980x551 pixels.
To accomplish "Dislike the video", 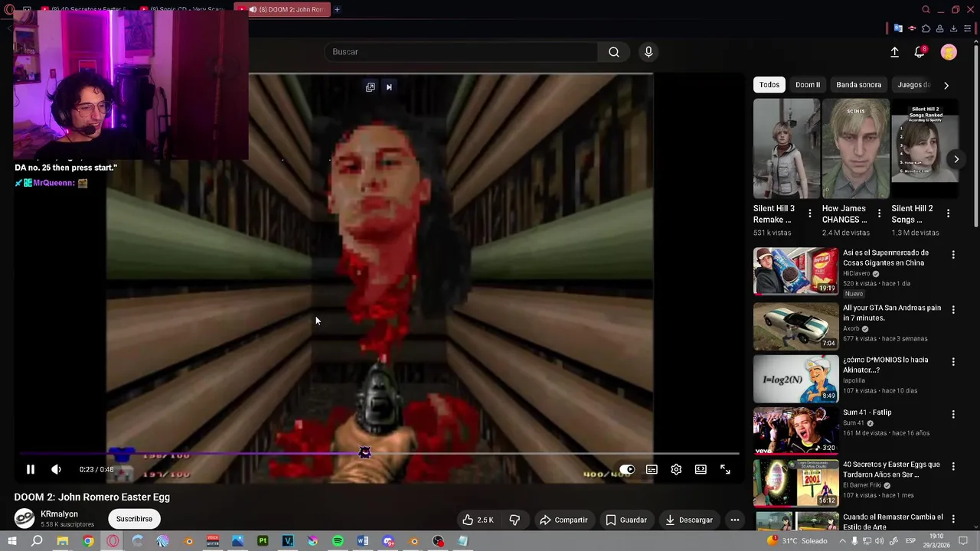I will coord(514,520).
